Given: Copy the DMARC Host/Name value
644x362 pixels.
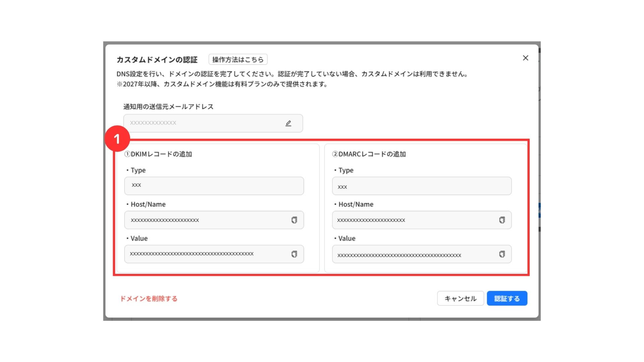Looking at the screenshot, I should (502, 220).
